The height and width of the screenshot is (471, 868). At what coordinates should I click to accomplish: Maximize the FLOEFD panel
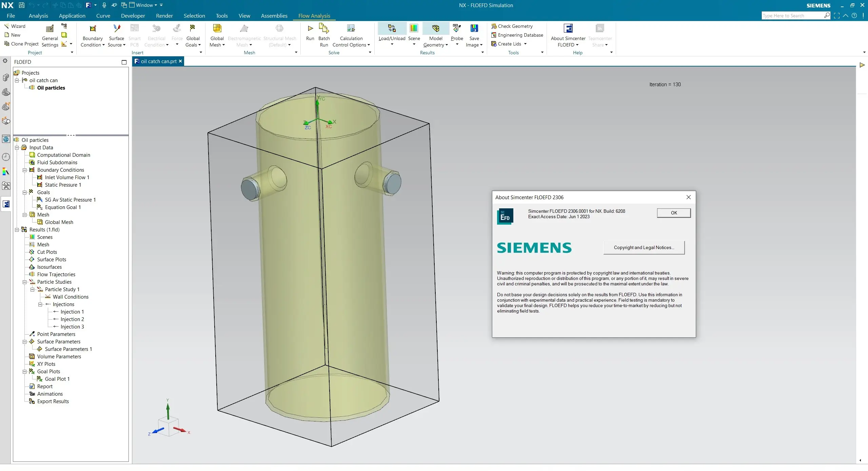pos(124,62)
